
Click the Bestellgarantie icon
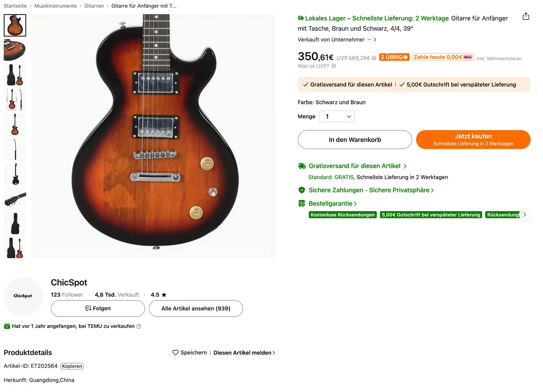(x=302, y=204)
